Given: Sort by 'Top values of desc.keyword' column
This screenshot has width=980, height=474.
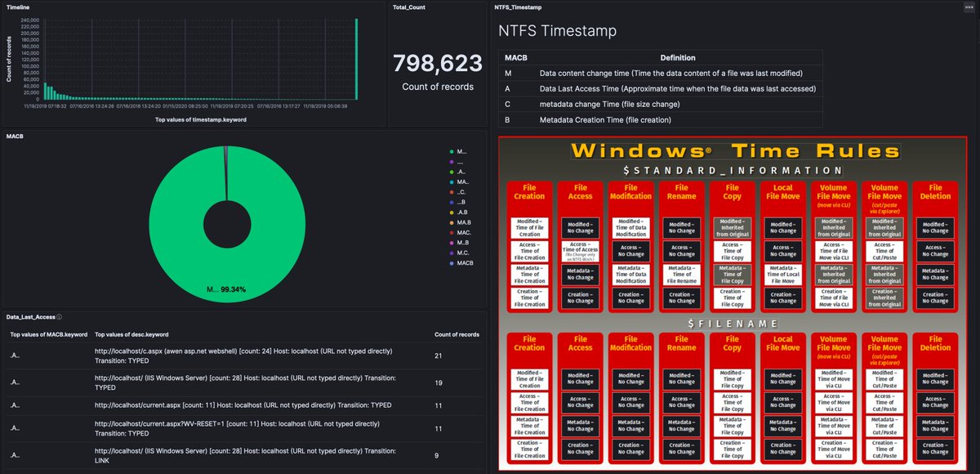Looking at the screenshot, I should tap(131, 334).
